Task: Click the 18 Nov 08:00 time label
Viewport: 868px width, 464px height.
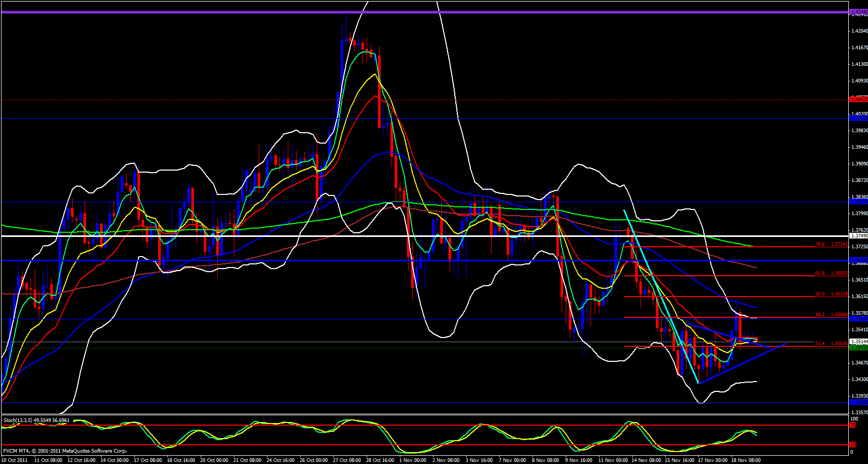Action: pos(746,460)
